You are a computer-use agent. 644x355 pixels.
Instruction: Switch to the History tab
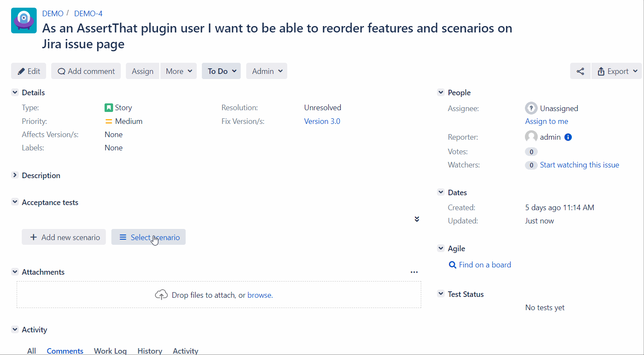(x=150, y=351)
